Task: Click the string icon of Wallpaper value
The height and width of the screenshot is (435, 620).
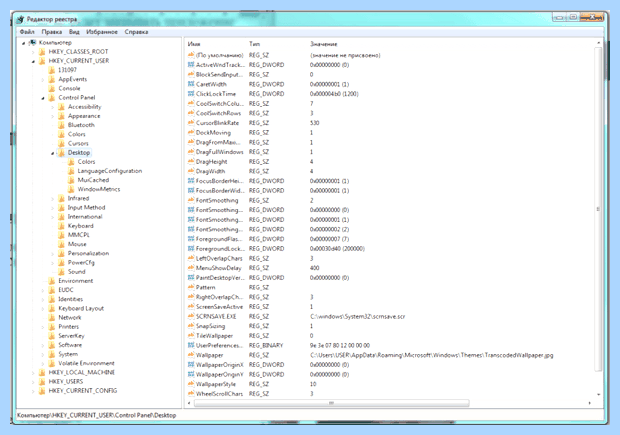Action: tap(191, 355)
